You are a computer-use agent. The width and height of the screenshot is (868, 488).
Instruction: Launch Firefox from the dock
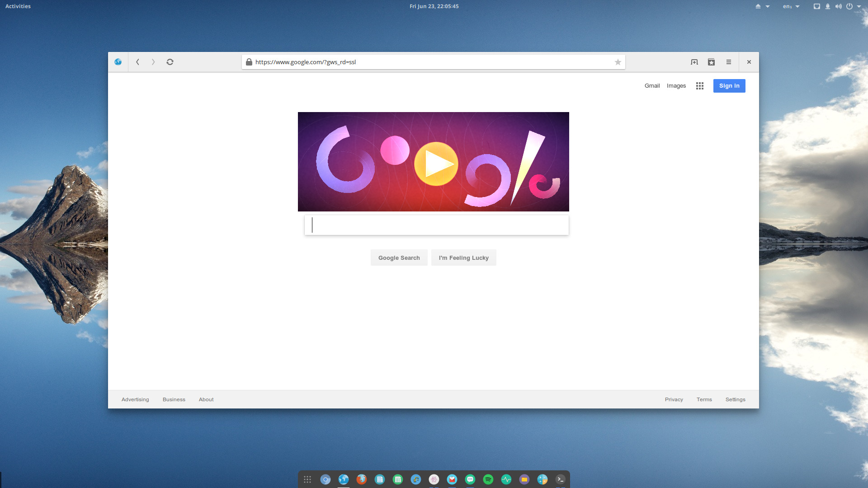362,479
